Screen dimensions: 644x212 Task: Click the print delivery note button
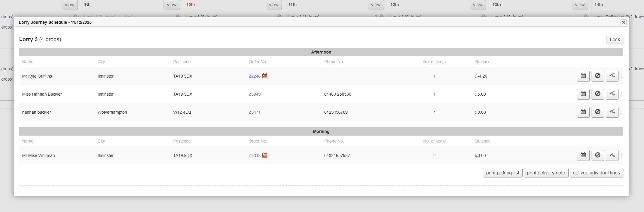[546, 173]
